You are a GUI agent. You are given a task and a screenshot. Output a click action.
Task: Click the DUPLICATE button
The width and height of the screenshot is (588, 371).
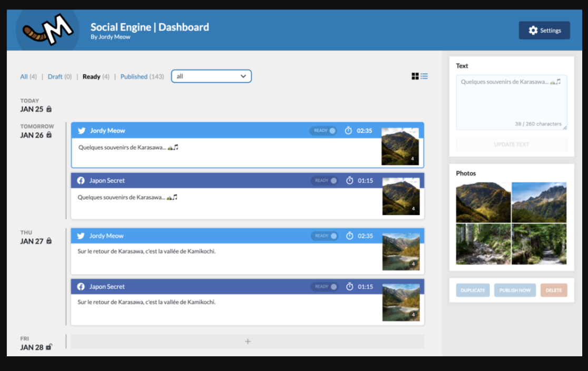(473, 290)
